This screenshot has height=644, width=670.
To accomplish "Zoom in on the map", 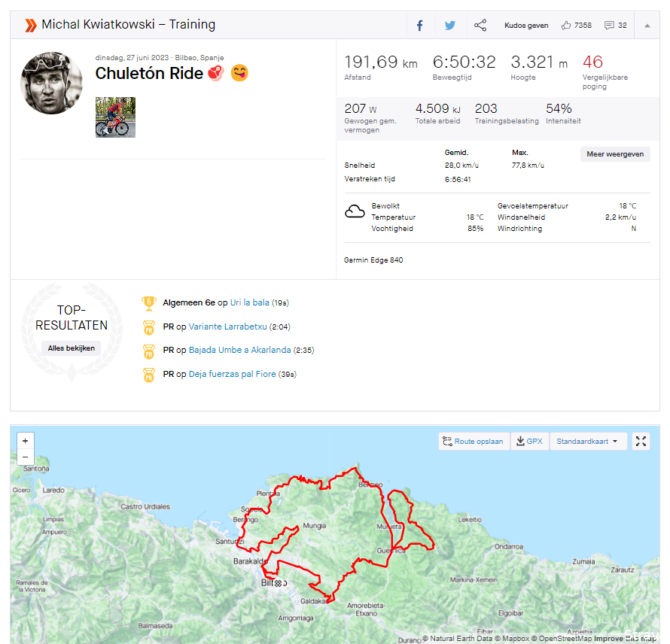I will click(x=26, y=442).
